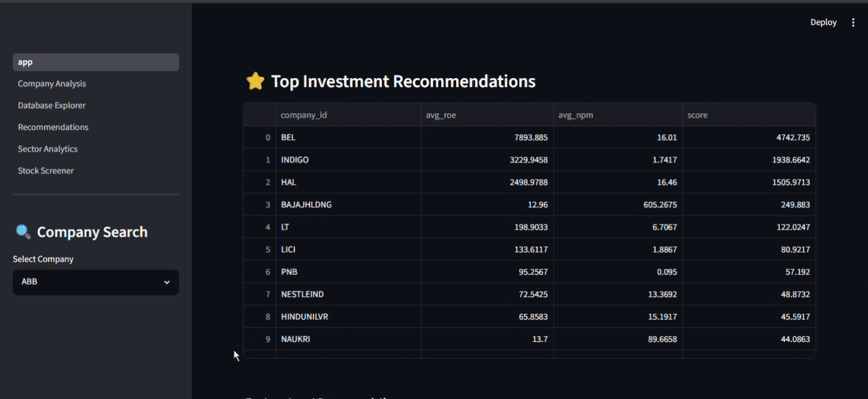Select the INDIGO company cell
Viewport: 868px width, 399px height.
click(x=348, y=160)
